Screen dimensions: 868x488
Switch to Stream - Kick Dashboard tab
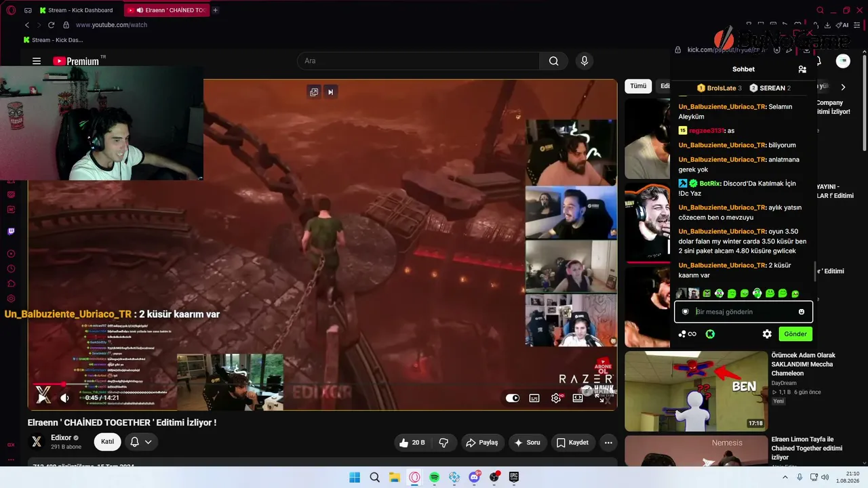pyautogui.click(x=76, y=10)
